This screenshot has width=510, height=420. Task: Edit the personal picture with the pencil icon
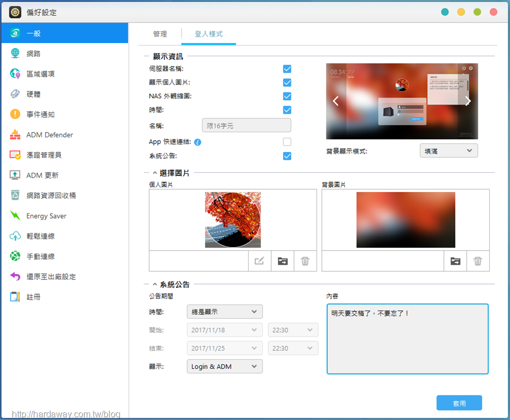pyautogui.click(x=260, y=261)
